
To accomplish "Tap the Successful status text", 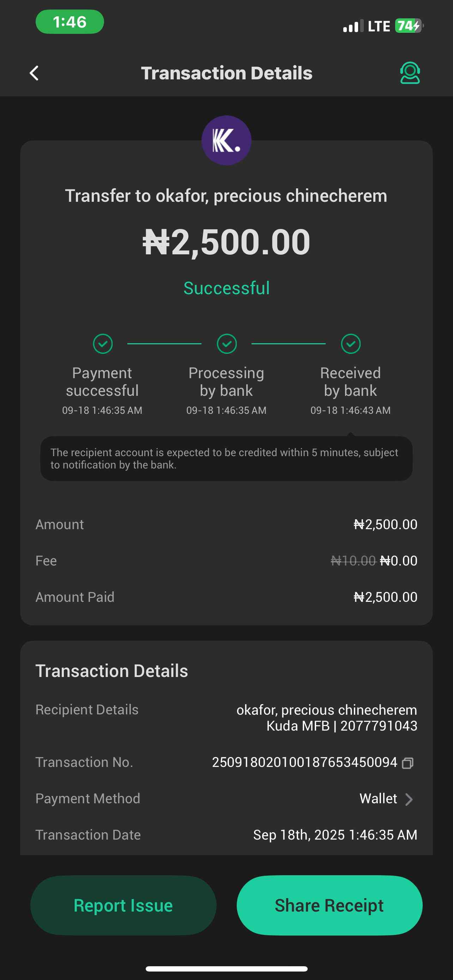I will point(226,288).
